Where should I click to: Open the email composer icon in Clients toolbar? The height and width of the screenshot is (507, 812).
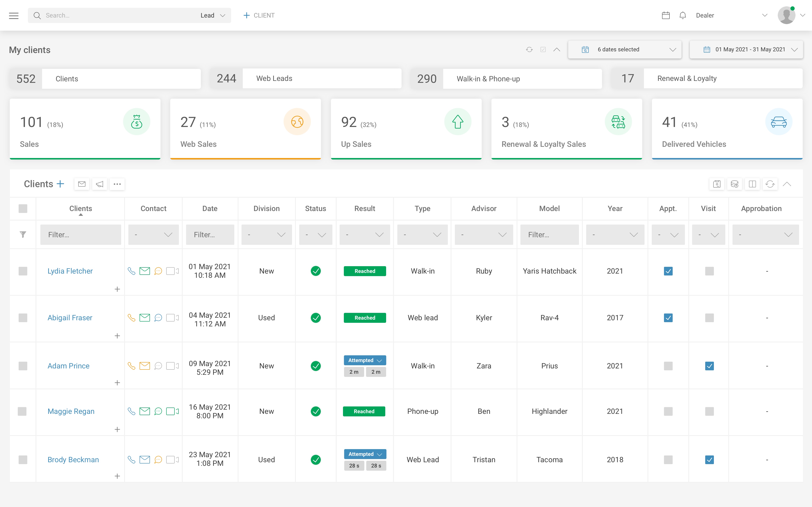pos(82,184)
